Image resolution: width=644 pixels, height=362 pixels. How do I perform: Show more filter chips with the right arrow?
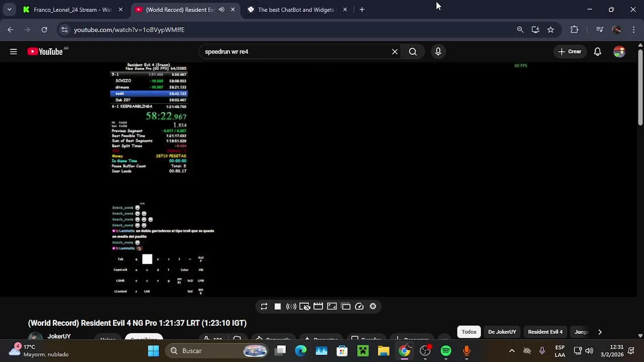click(x=600, y=332)
